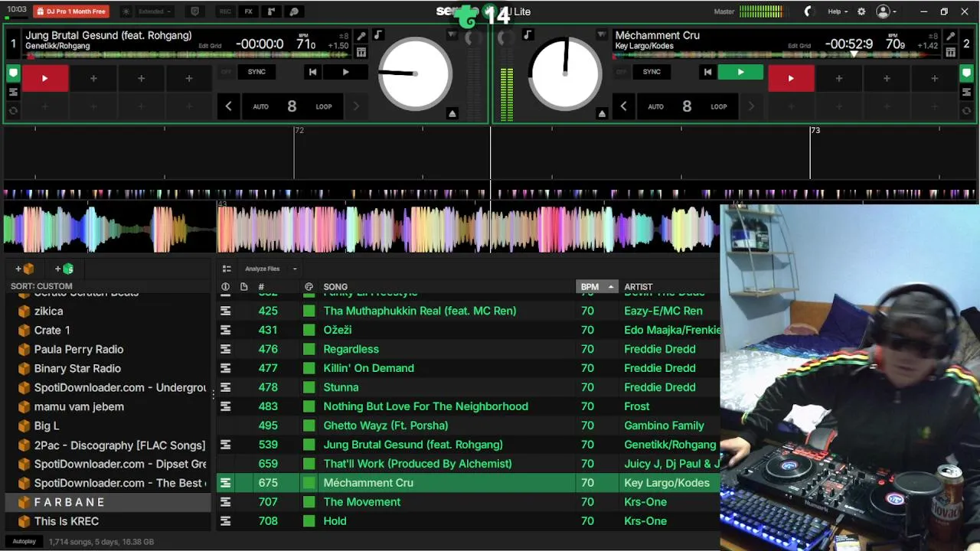Click deck 2 eject triangle icon
This screenshot has width=980, height=551.
tap(602, 113)
